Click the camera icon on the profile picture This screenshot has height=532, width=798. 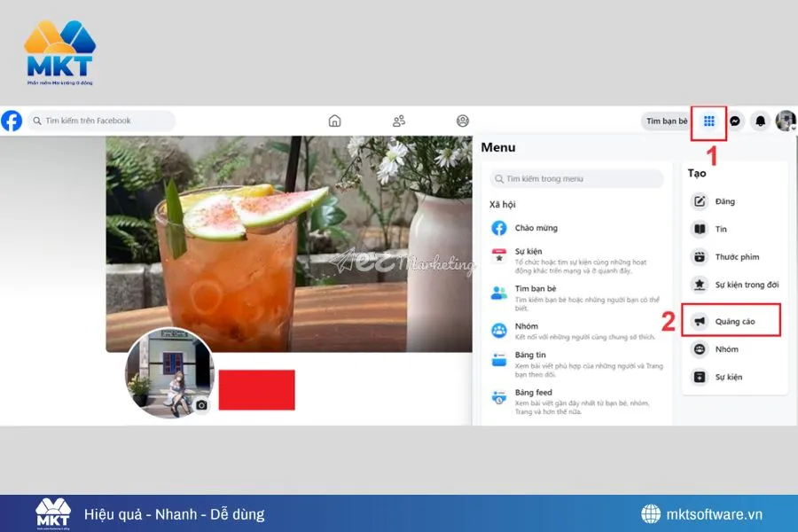point(202,405)
